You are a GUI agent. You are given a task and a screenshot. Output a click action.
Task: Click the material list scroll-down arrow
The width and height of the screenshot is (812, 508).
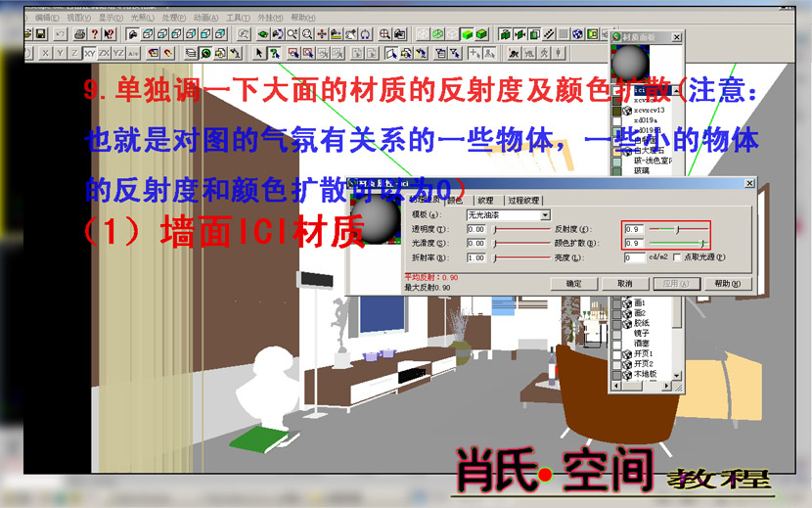point(676,375)
